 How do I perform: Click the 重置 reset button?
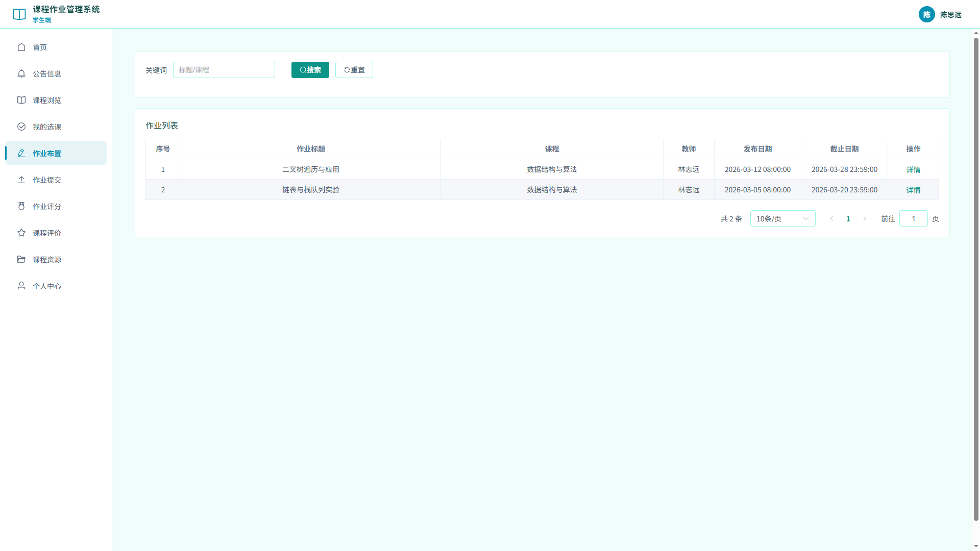(354, 70)
